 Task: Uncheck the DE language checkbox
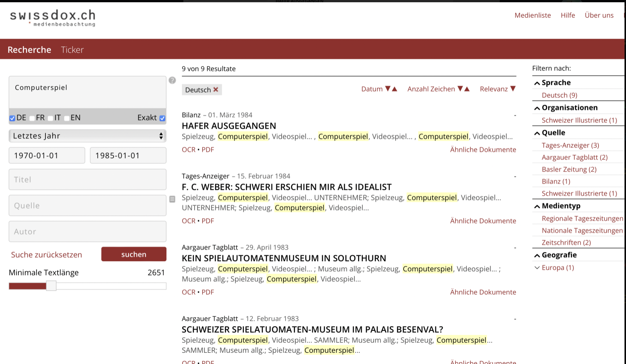(12, 118)
